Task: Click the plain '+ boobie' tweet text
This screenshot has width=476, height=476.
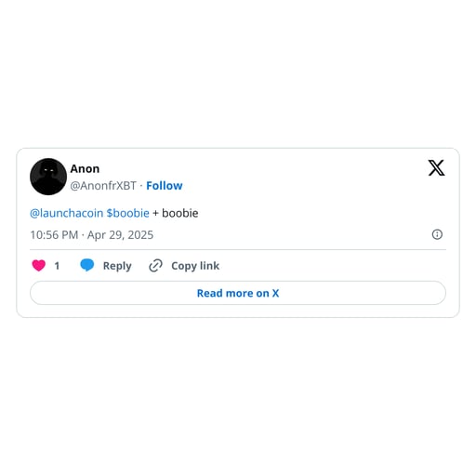Action: [x=176, y=213]
